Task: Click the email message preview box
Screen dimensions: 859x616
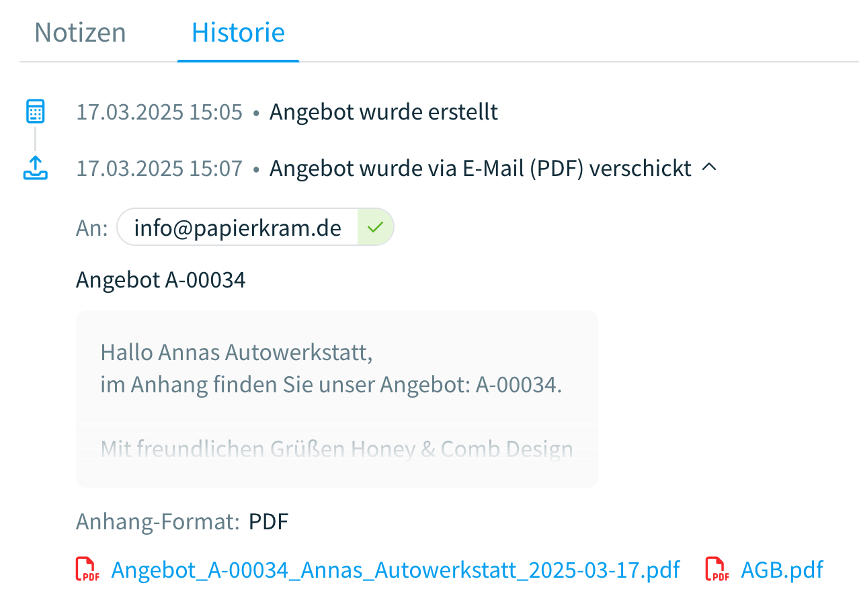Action: pos(337,399)
